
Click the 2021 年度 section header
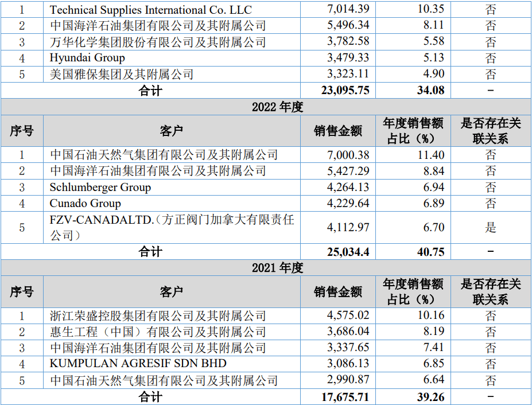pyautogui.click(x=266, y=267)
